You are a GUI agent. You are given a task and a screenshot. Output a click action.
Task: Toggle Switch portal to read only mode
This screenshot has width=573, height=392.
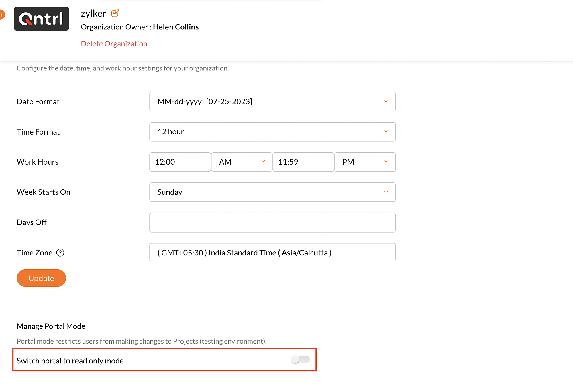tap(300, 359)
